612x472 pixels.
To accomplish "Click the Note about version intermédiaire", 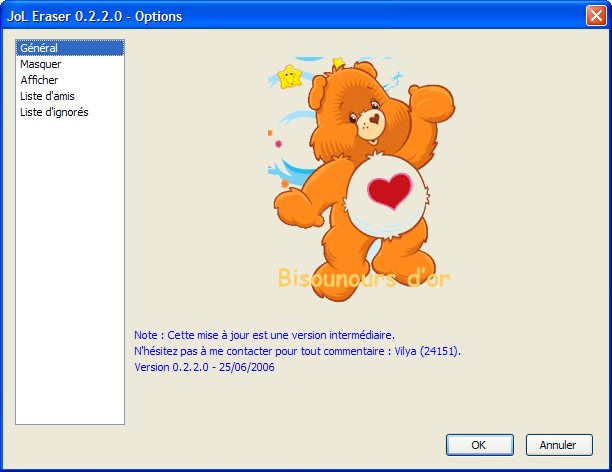I will click(264, 335).
